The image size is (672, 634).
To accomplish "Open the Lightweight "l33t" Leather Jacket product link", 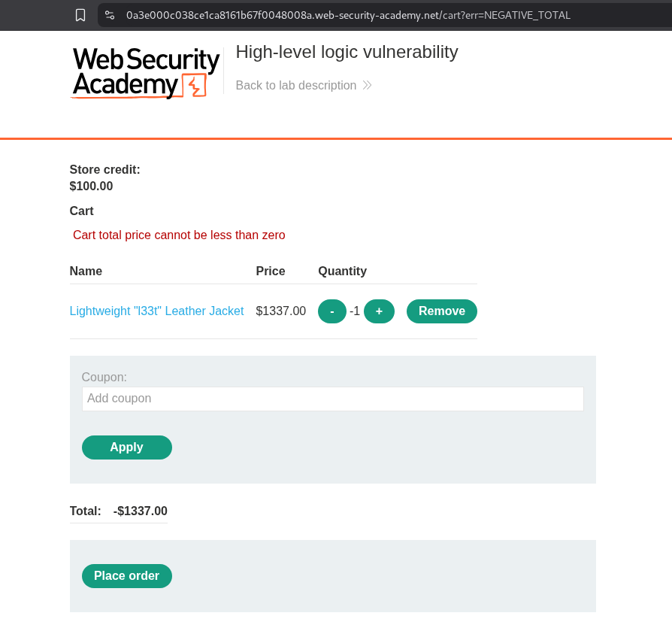I will pos(156,311).
